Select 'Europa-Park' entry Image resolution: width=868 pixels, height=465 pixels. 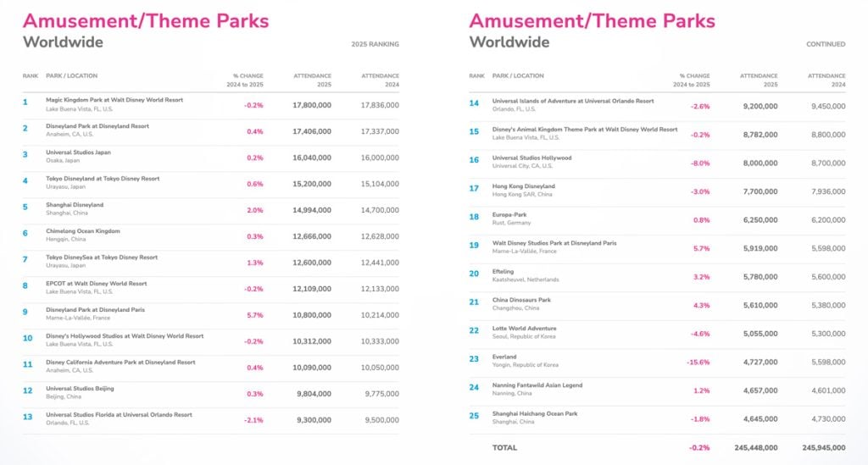point(509,214)
